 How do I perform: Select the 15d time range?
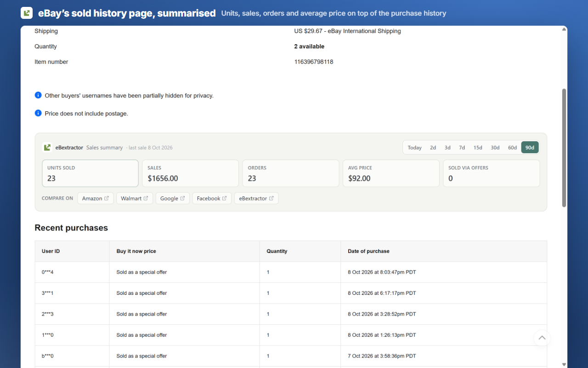[478, 148]
